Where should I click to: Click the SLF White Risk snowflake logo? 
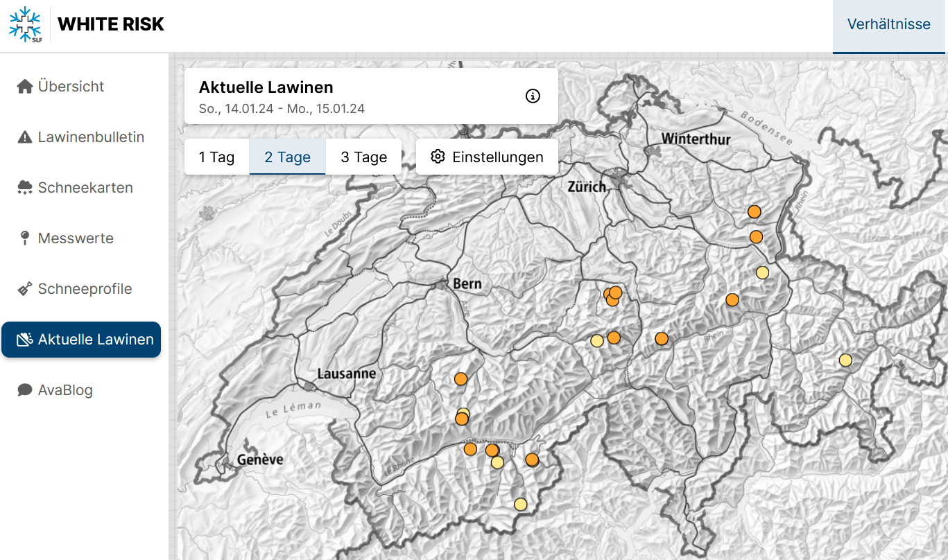(25, 25)
